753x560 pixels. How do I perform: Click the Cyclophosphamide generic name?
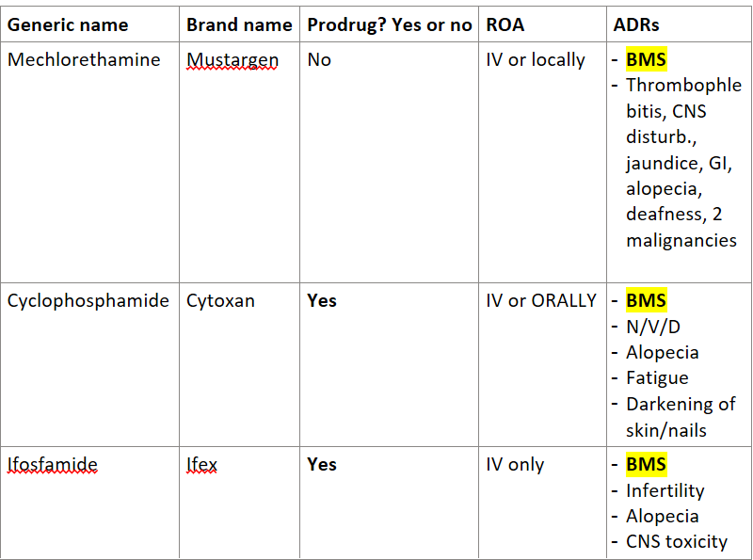88,300
